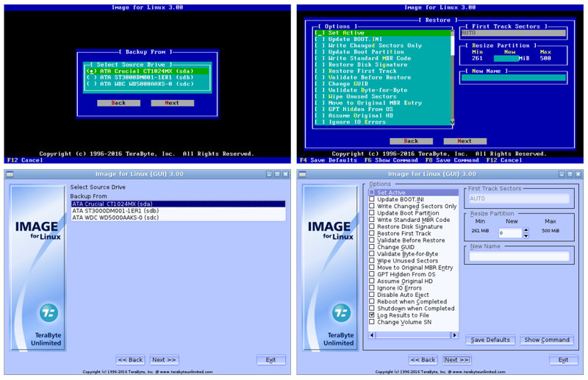Image resolution: width=588 pixels, height=380 pixels.
Task: Uncheck Log Results to File in GUI
Action: pyautogui.click(x=372, y=315)
